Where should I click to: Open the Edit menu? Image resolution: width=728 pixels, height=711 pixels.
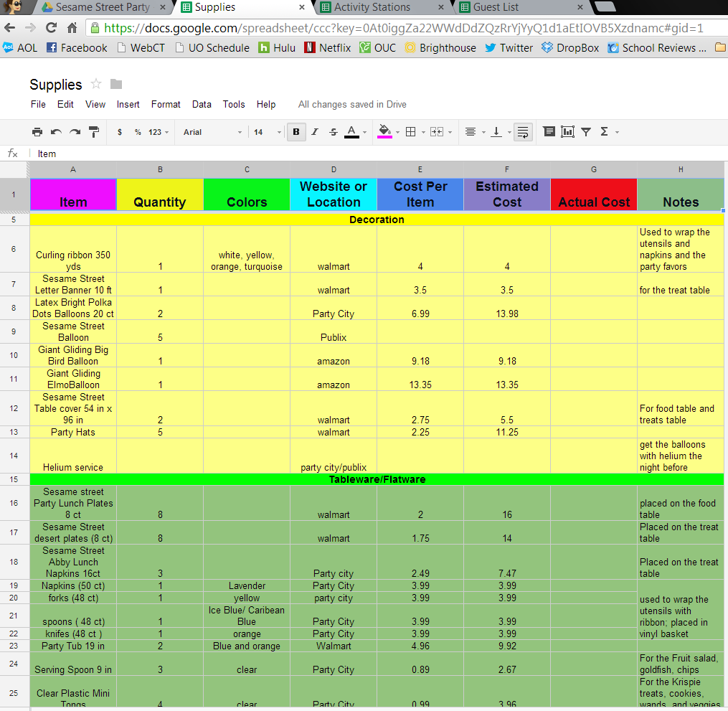tap(65, 104)
